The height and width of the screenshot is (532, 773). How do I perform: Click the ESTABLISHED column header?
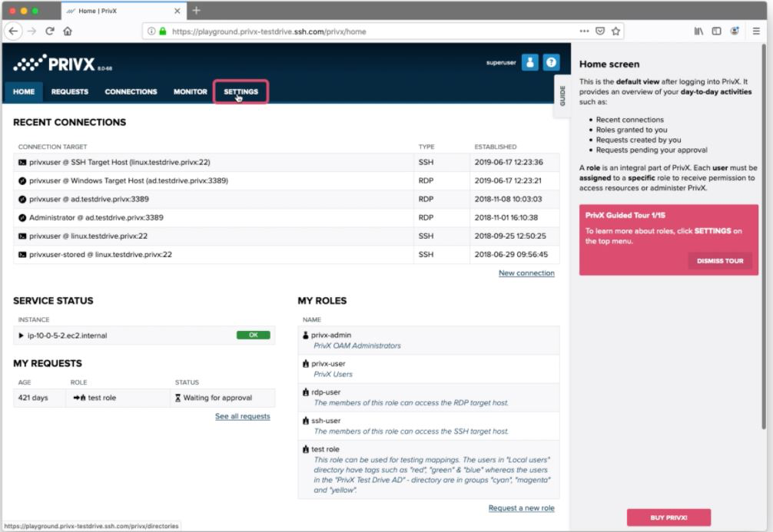coord(496,147)
